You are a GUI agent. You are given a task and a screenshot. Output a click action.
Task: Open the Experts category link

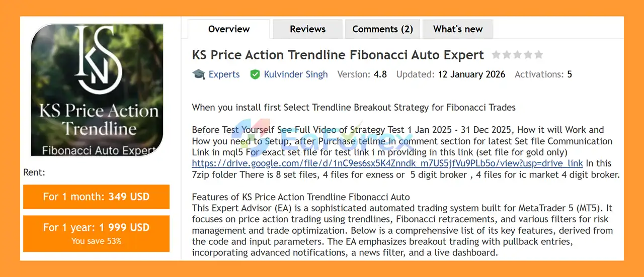point(224,74)
